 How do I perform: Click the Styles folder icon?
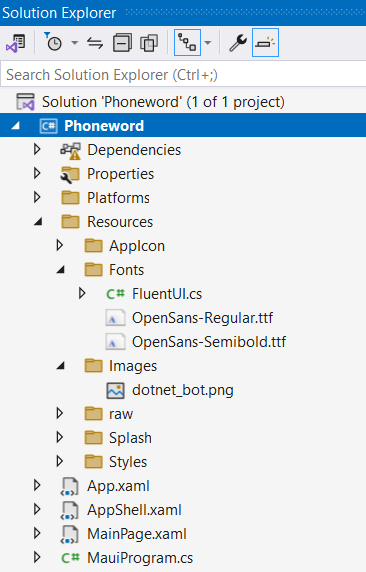coord(93,462)
